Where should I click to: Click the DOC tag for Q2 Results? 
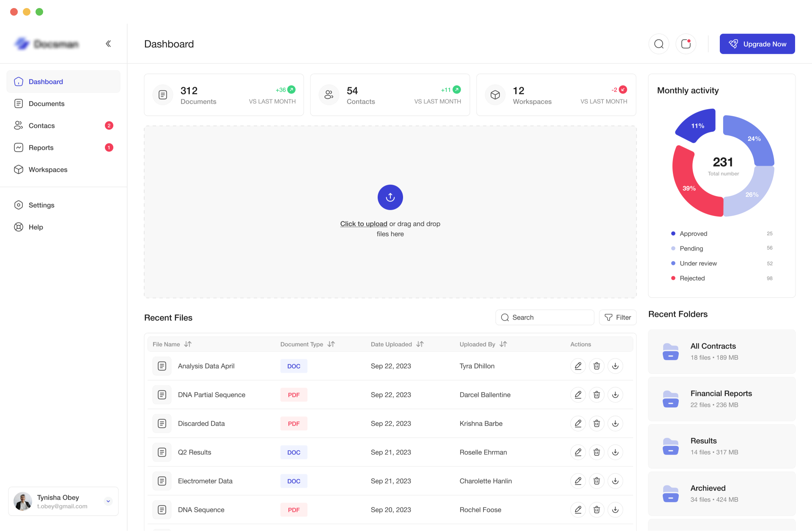294,452
